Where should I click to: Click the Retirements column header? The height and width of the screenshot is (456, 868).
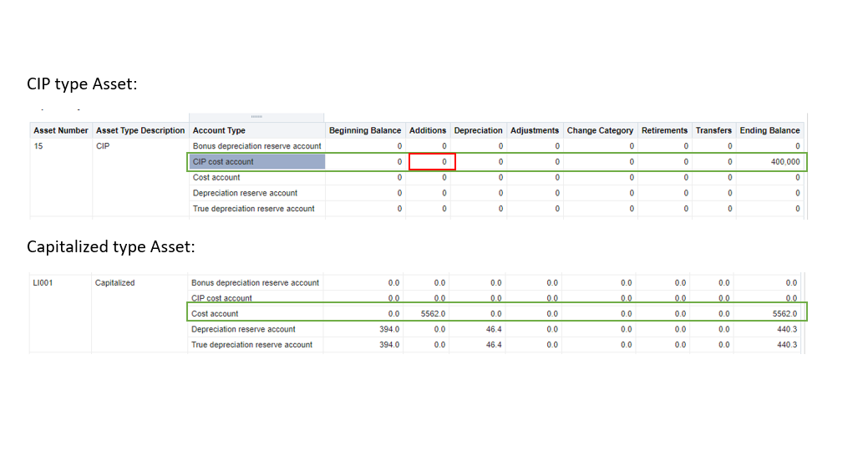(664, 130)
